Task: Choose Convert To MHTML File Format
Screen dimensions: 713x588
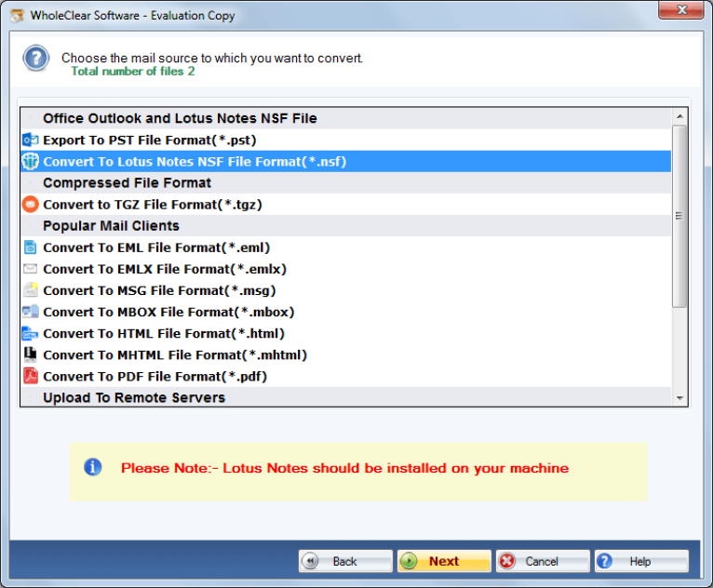Action: (345, 354)
